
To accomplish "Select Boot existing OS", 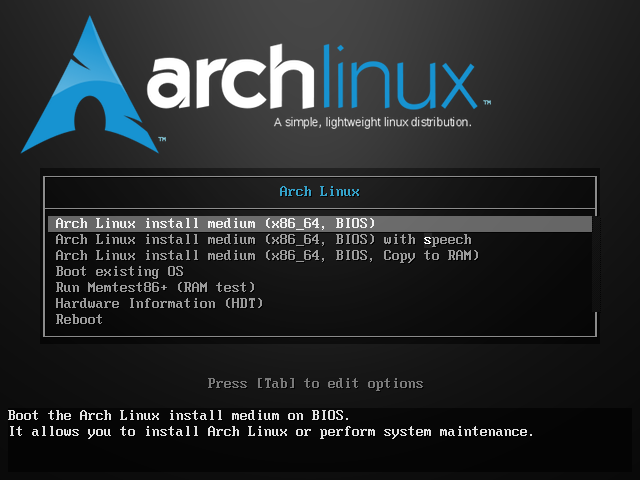I will click(320, 271).
